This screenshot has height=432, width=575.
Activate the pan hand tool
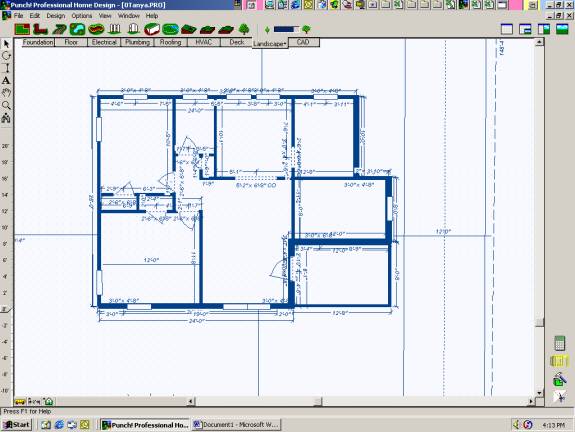(x=6, y=93)
